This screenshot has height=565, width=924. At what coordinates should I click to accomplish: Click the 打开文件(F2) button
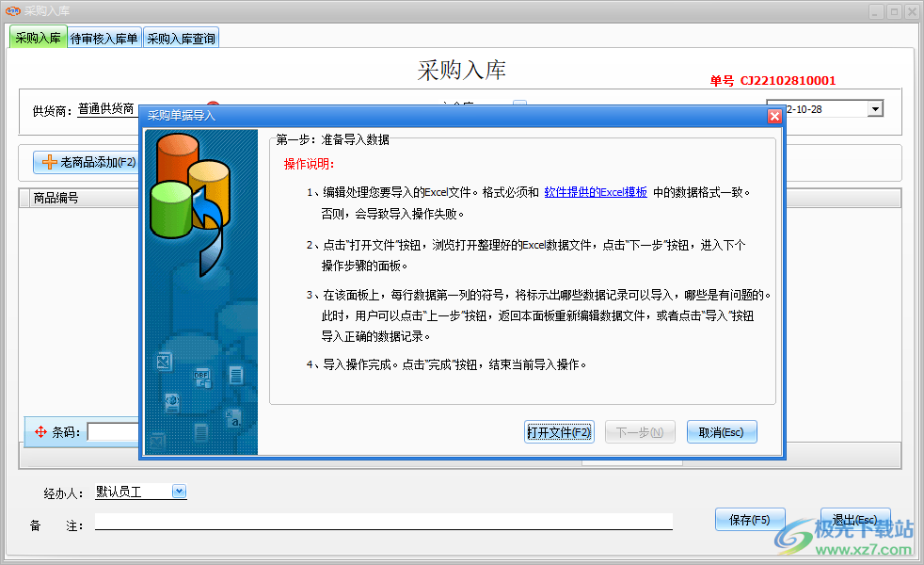tap(559, 431)
